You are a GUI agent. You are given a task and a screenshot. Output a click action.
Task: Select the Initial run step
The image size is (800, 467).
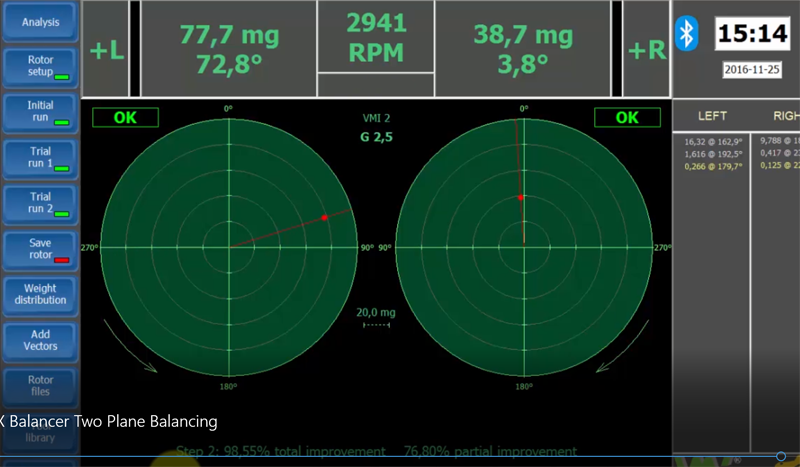tap(40, 111)
